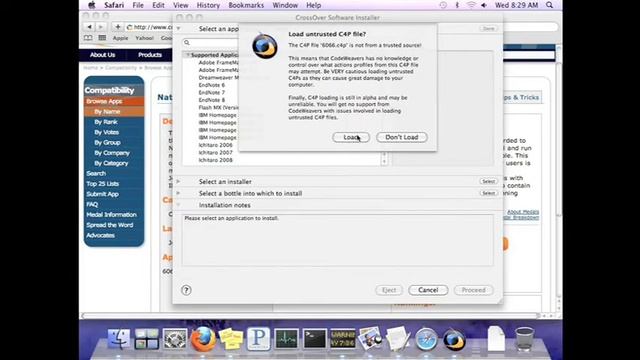Open the Yahoo bookmark in Safari
This screenshot has width=640, height=360.
point(144,38)
